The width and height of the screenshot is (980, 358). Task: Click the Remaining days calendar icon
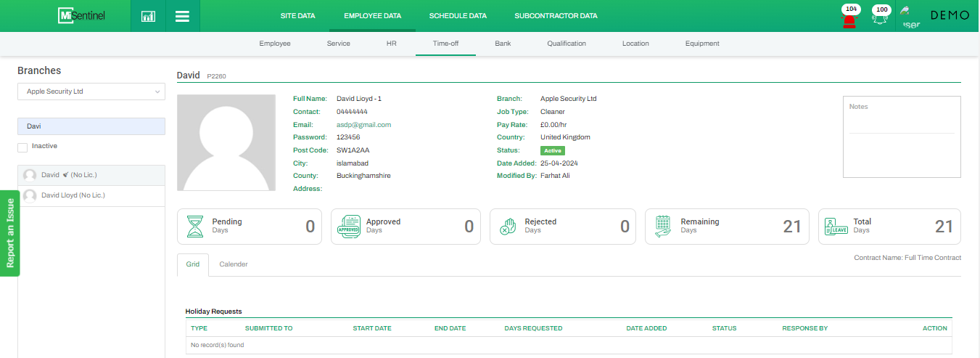pyautogui.click(x=663, y=227)
